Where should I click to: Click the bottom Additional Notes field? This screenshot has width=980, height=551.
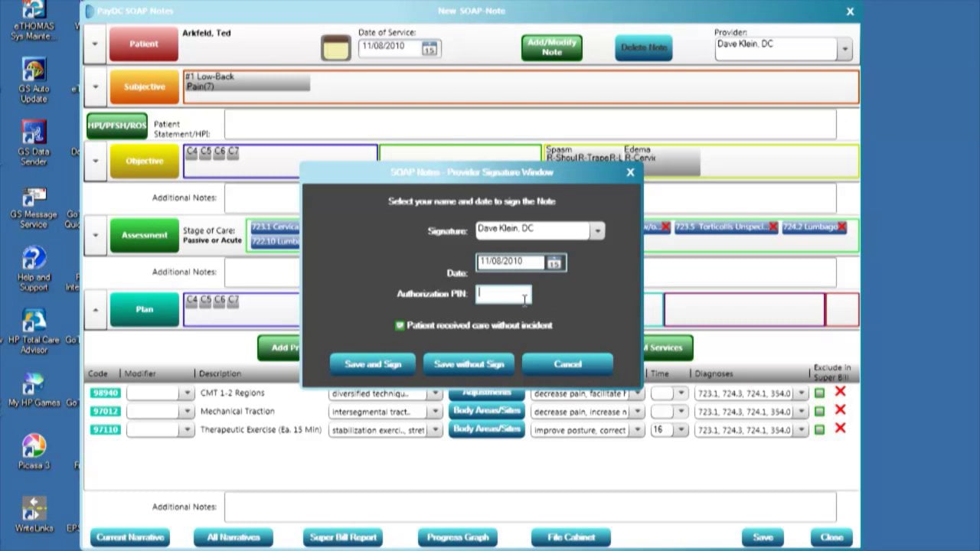coord(530,507)
